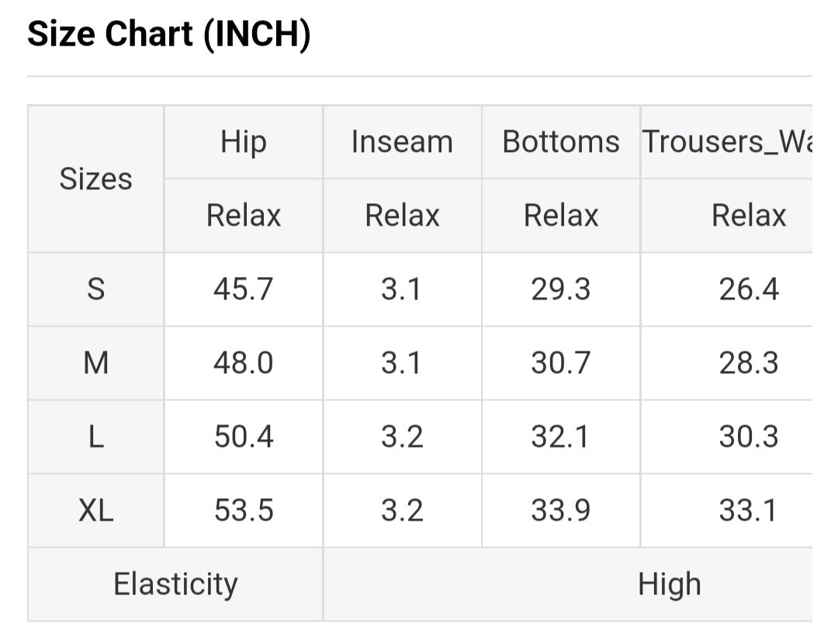Click the Bottoms column header

[x=561, y=143]
